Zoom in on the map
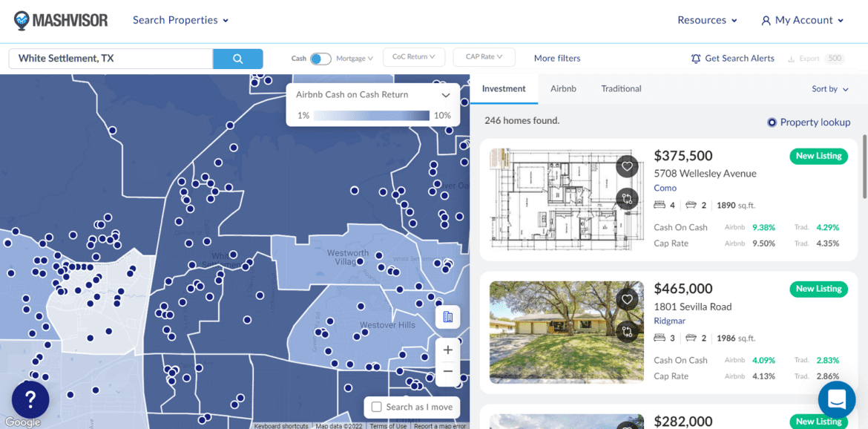This screenshot has width=868, height=429. pyautogui.click(x=447, y=350)
